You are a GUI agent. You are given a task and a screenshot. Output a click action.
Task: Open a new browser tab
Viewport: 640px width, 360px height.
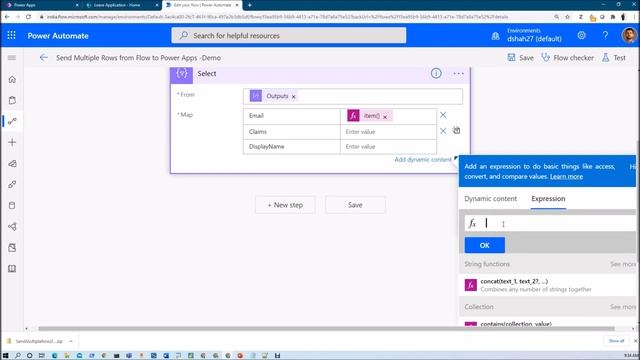(249, 5)
